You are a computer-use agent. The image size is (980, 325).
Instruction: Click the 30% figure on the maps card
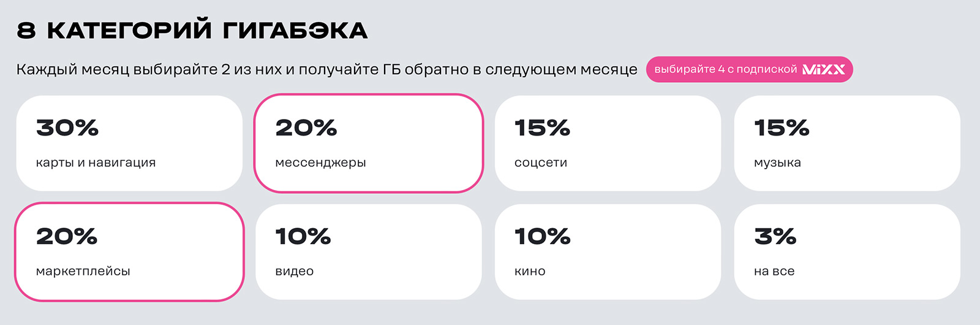coord(67,128)
